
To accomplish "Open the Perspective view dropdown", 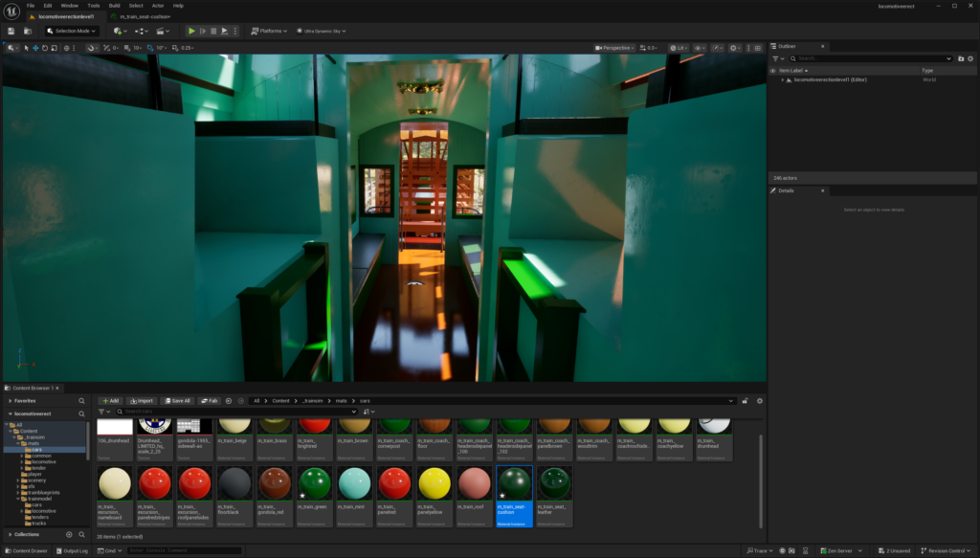I will (x=614, y=48).
